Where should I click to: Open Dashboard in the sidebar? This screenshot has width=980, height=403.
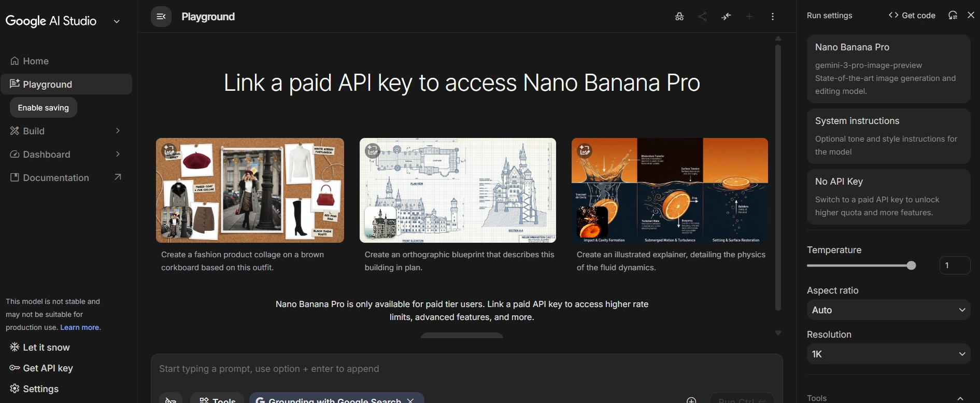point(66,154)
